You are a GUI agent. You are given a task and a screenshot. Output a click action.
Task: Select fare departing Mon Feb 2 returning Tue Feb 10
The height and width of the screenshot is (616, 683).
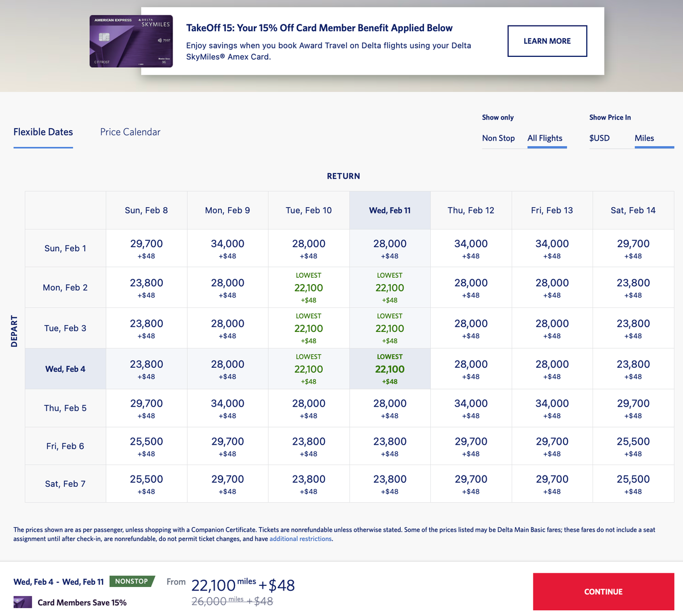[308, 288]
